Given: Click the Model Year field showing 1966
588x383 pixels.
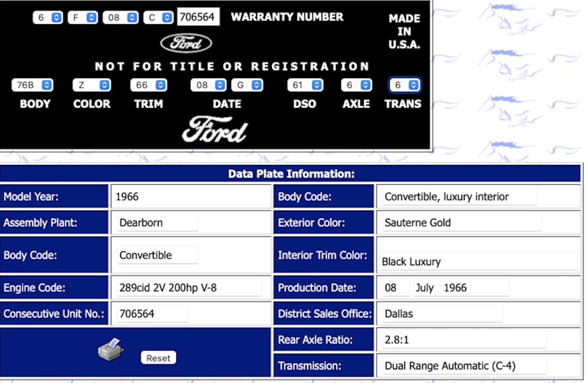Looking at the screenshot, I should click(191, 196).
